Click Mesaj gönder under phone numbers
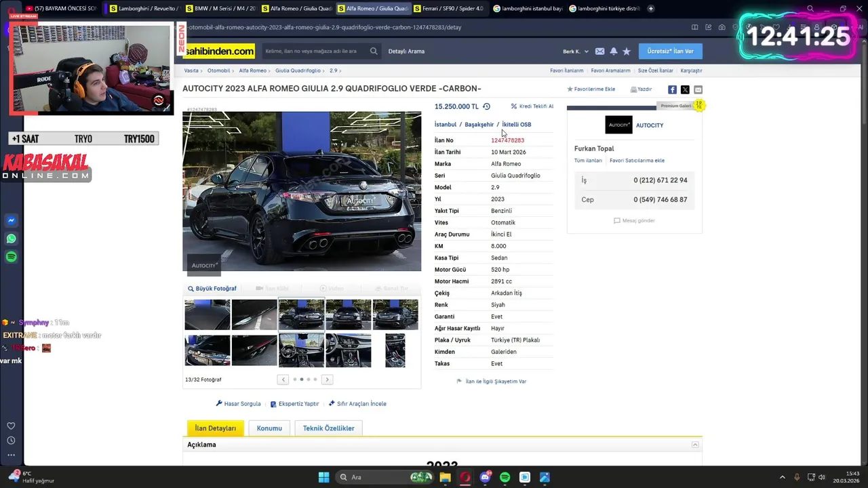 (635, 221)
